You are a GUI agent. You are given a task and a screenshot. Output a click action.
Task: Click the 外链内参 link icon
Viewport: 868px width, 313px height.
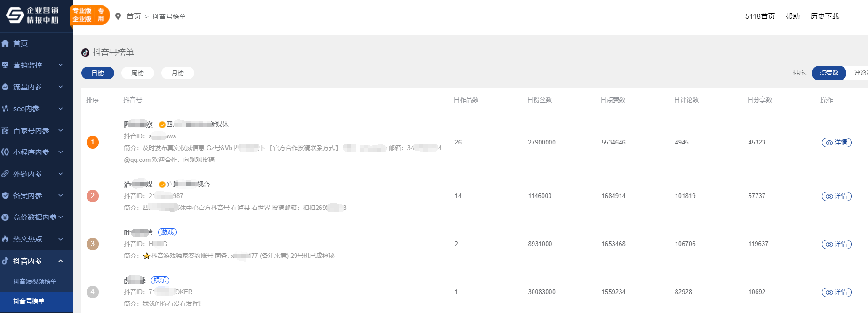click(6, 174)
